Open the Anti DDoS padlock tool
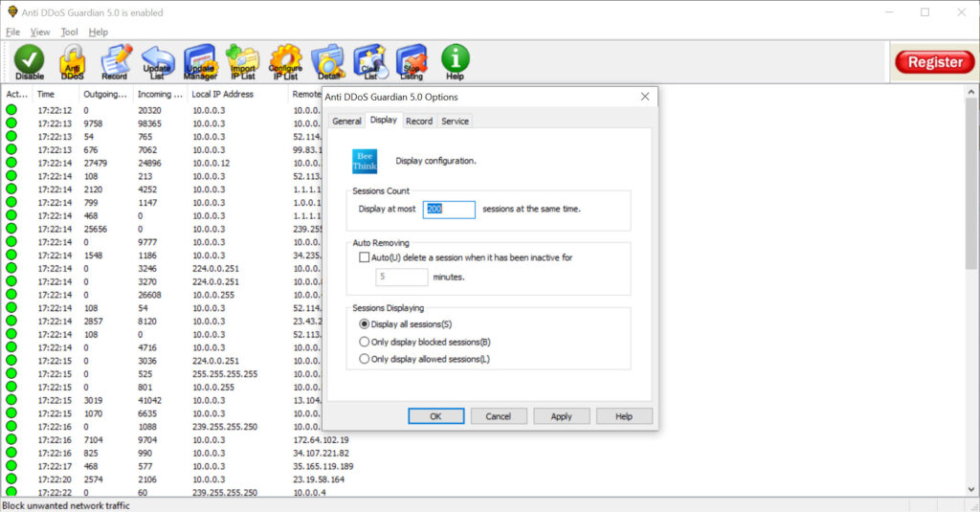Viewport: 980px width, 512px height. (x=72, y=62)
